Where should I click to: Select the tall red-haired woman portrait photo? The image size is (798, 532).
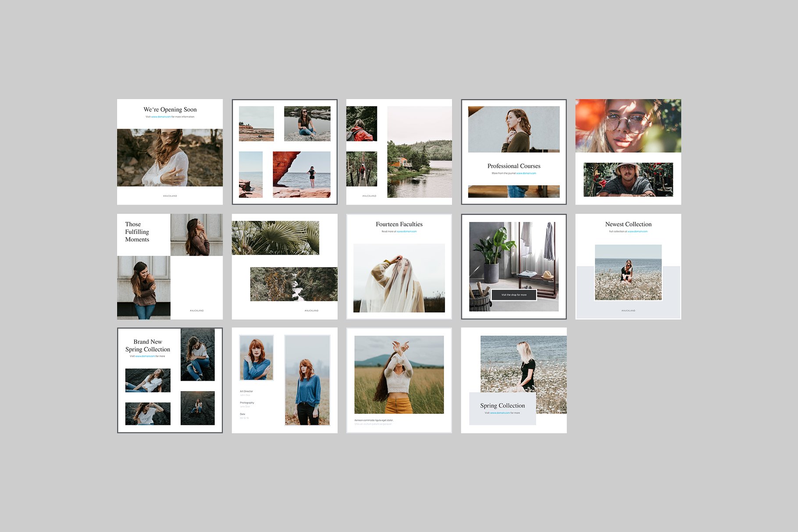click(x=307, y=380)
